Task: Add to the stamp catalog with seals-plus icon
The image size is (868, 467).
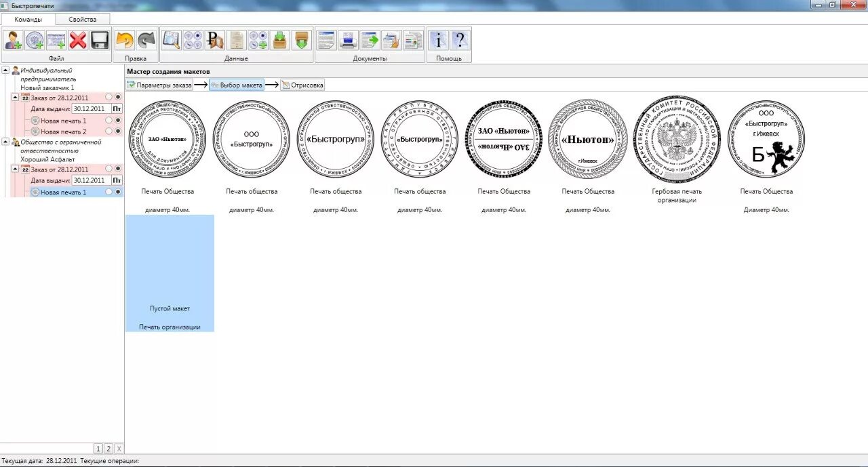Action: point(258,40)
